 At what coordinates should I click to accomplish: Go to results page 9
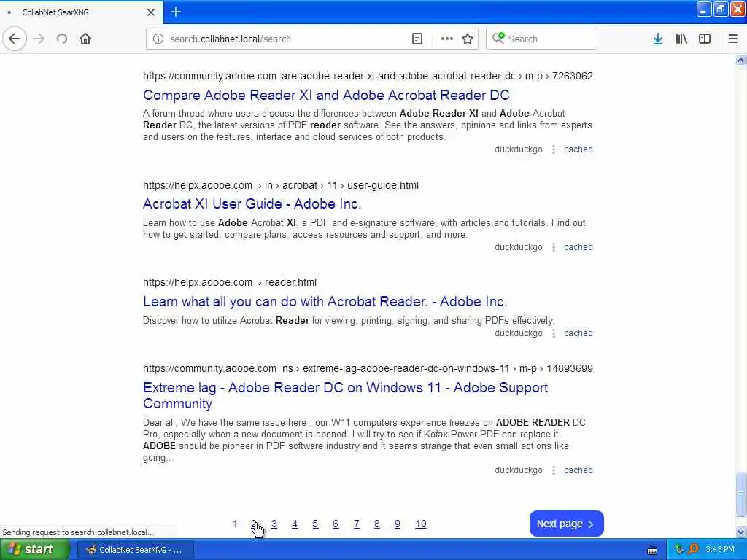point(398,524)
